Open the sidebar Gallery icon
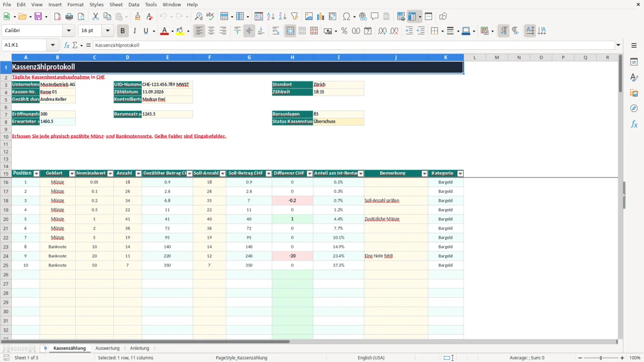This screenshot has width=644, height=362. [x=634, y=93]
